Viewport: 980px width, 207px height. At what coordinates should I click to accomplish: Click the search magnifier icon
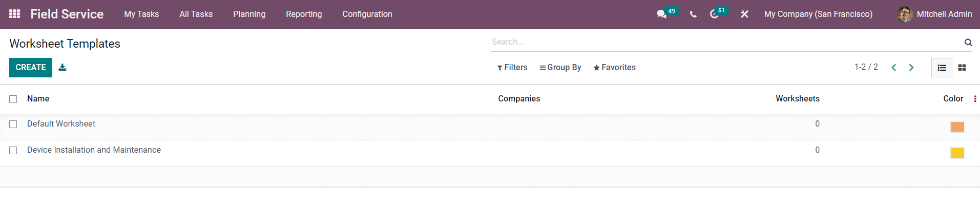(x=968, y=42)
